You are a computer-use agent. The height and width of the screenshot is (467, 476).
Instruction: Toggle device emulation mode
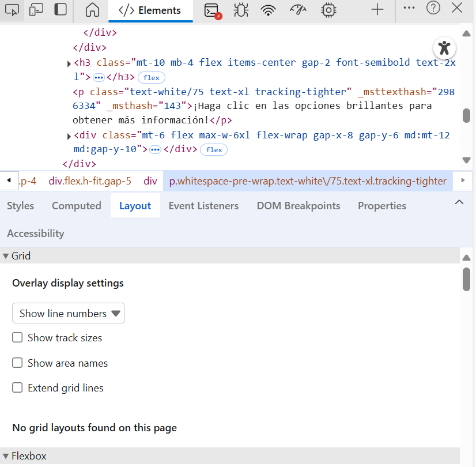[x=36, y=10]
